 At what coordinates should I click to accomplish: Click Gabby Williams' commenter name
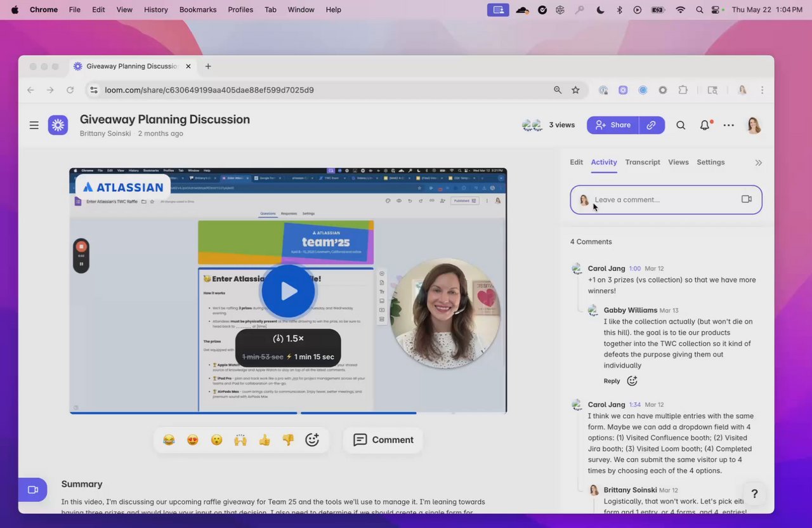[x=631, y=310]
